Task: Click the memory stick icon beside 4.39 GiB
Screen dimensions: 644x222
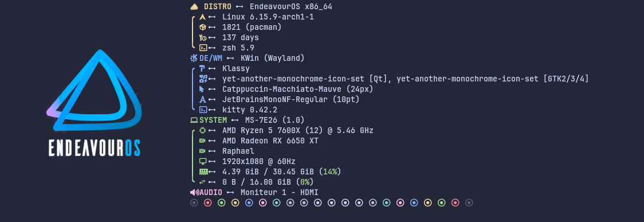Action: tap(203, 172)
